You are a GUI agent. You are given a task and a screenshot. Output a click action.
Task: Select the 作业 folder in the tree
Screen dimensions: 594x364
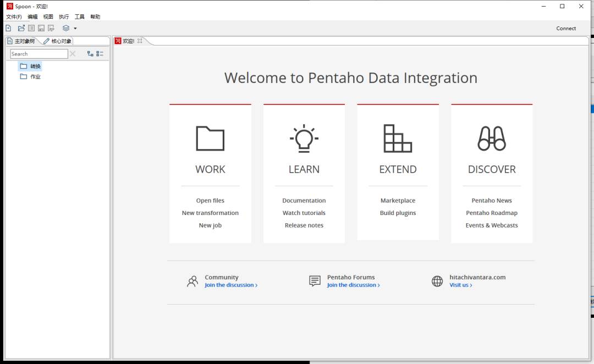[30, 76]
